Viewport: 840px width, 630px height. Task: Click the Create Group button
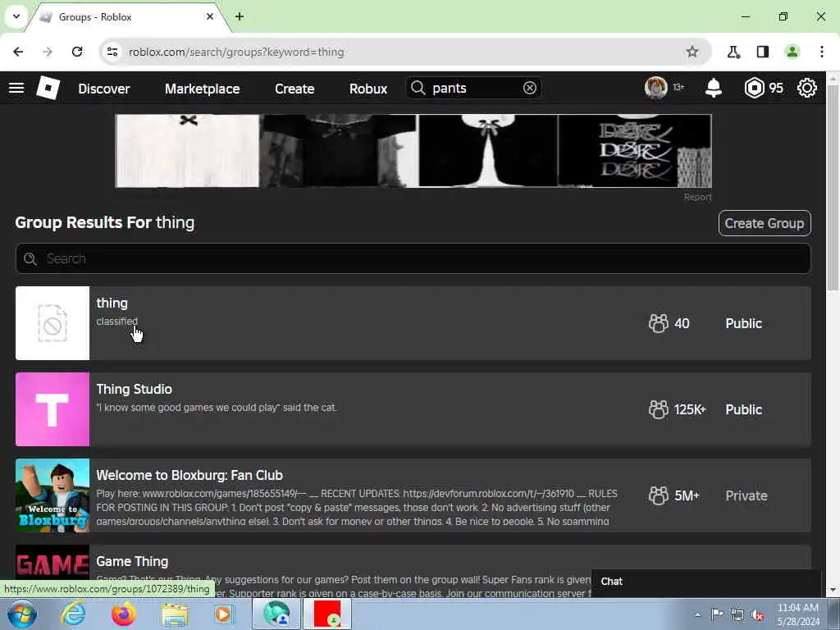(765, 223)
